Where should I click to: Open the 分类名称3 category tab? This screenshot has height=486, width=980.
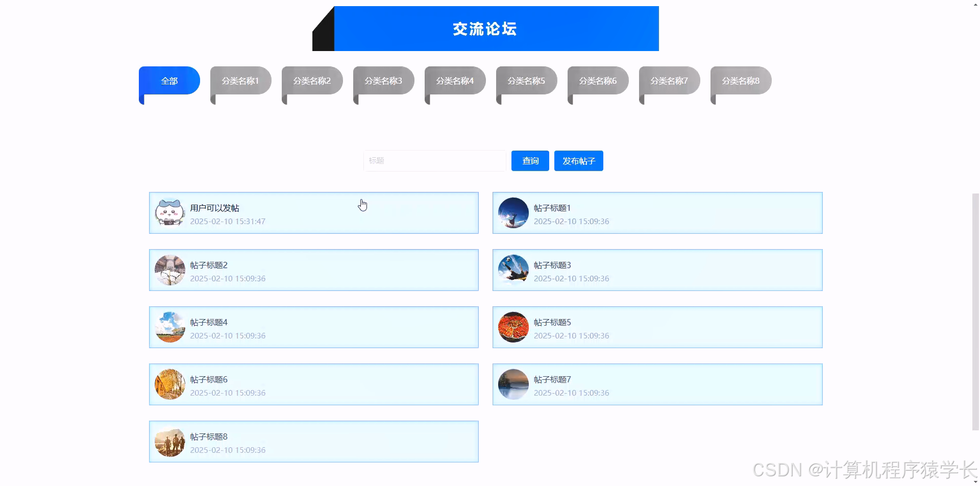(x=384, y=81)
